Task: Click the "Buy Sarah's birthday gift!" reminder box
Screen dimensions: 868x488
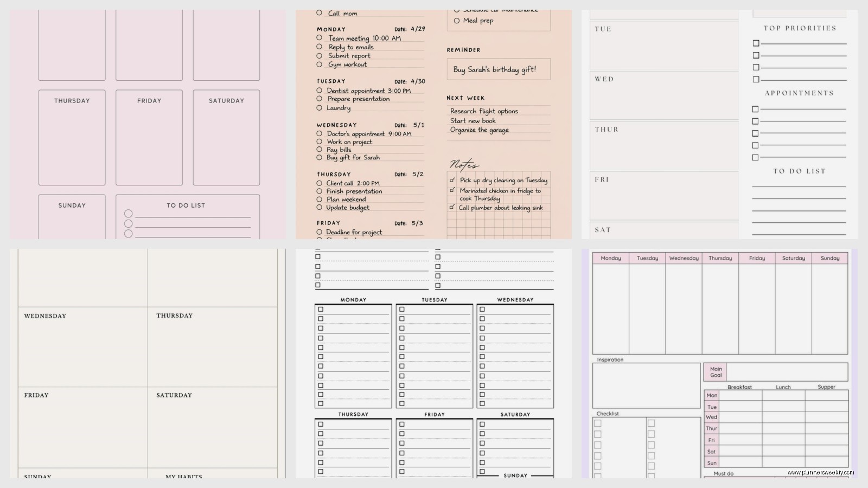Action: [x=498, y=69]
